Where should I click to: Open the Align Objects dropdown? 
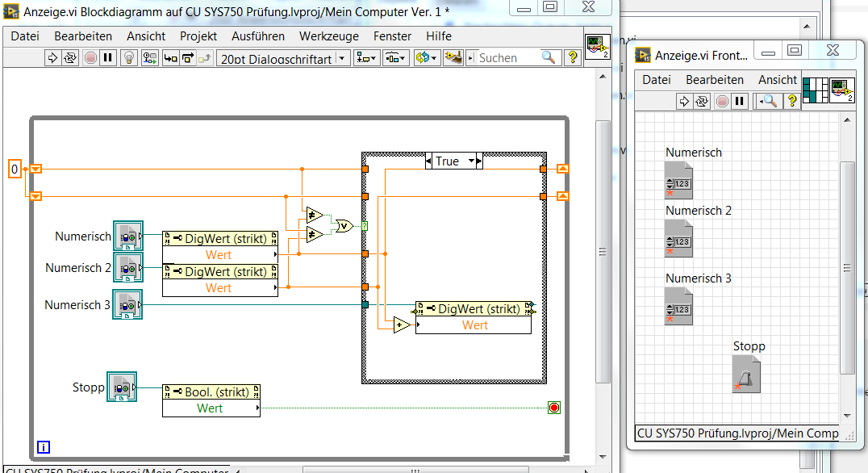(x=369, y=57)
